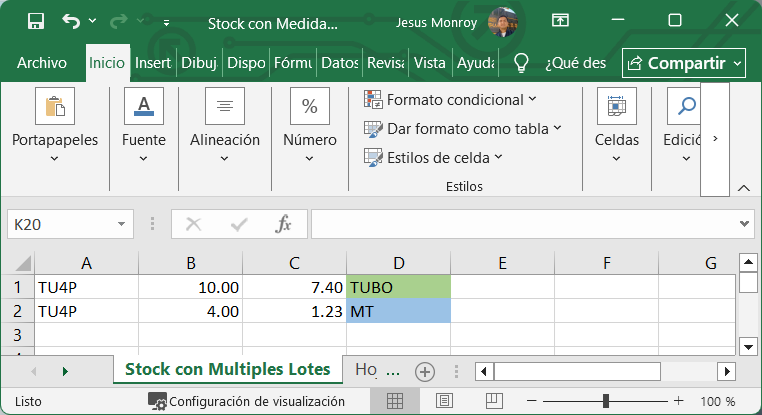Collapse the ribbon with the chevron
The image size is (762, 415).
point(744,188)
